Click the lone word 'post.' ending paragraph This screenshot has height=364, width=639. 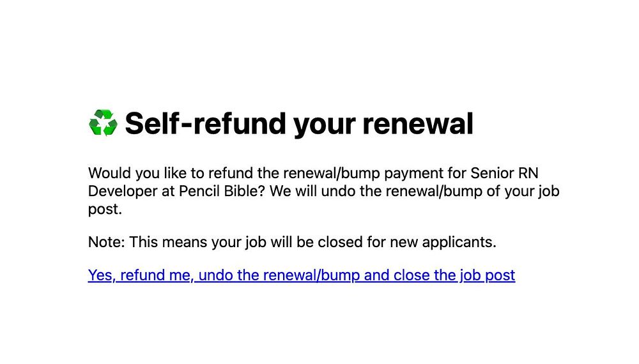pos(105,209)
